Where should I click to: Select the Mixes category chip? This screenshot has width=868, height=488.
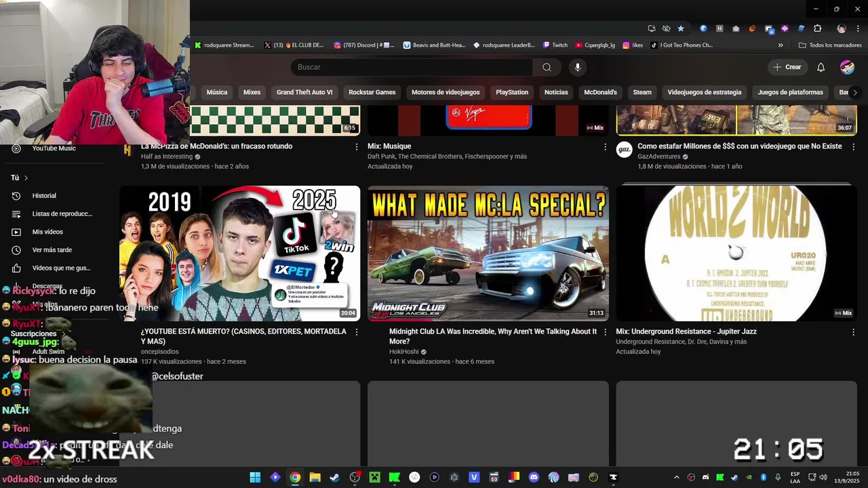pos(252,92)
